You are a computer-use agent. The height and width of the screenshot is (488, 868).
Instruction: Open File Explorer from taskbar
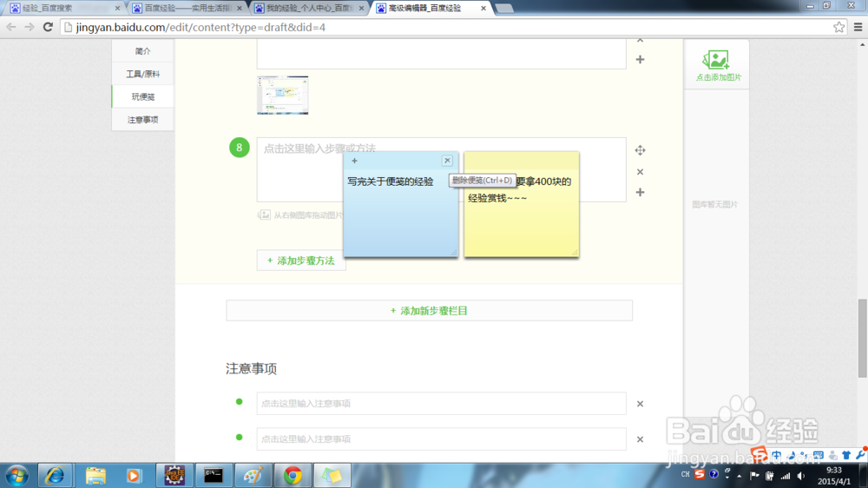tap(95, 475)
